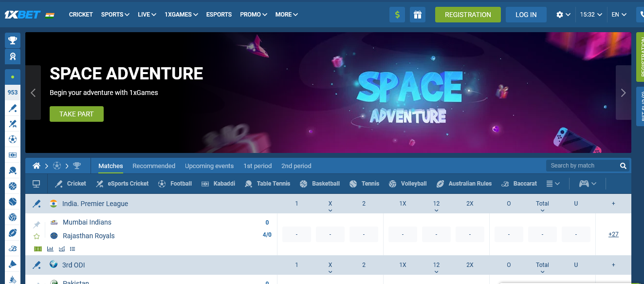Open the EN language dropdown
644x284 pixels.
619,15
